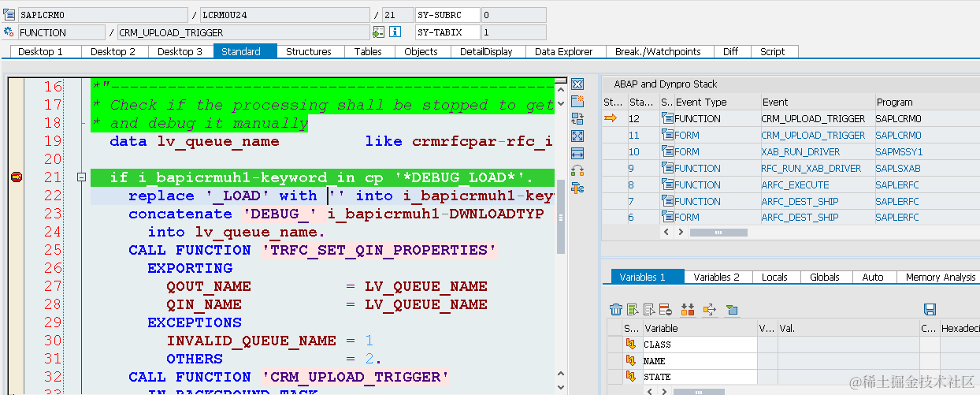Viewport: 980px width, 395px height.
Task: Open the Break./Watchpoints tab
Action: [x=659, y=51]
